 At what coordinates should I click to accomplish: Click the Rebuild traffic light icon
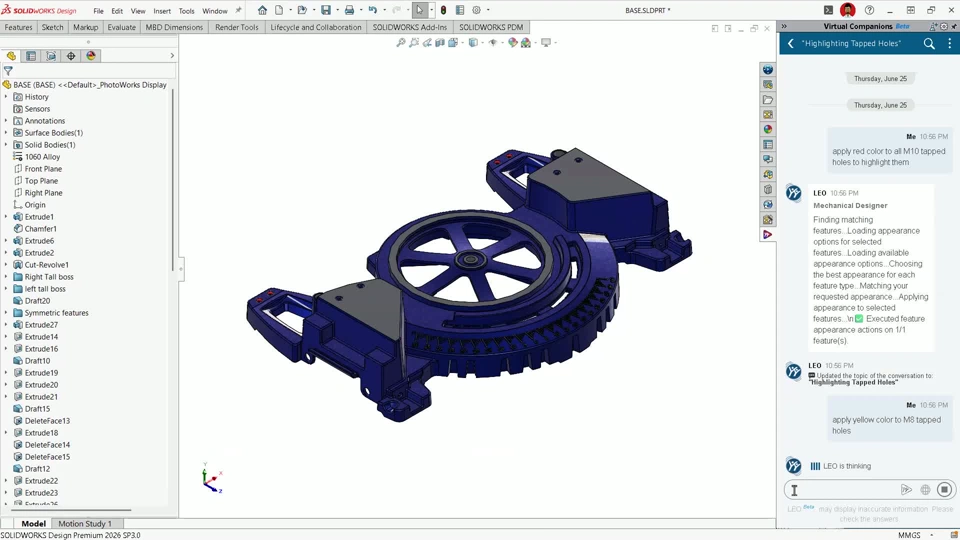click(x=443, y=10)
